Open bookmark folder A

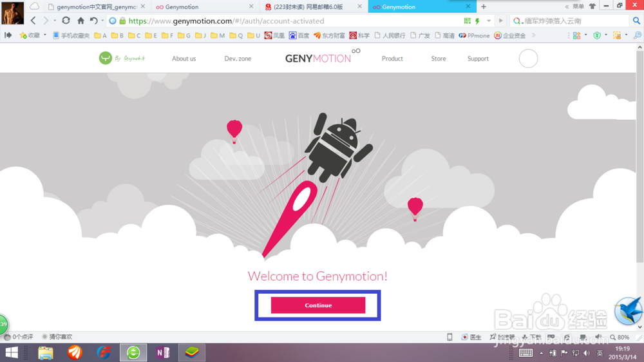pyautogui.click(x=100, y=35)
